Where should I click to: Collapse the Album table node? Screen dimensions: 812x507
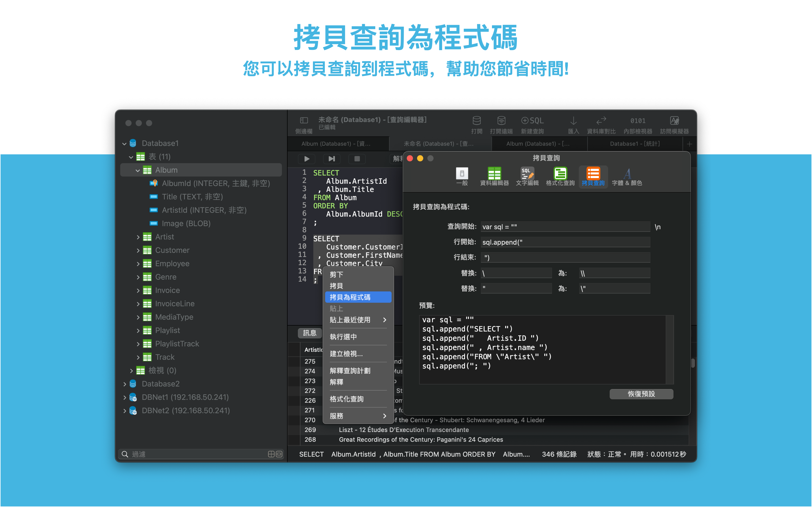[138, 170]
